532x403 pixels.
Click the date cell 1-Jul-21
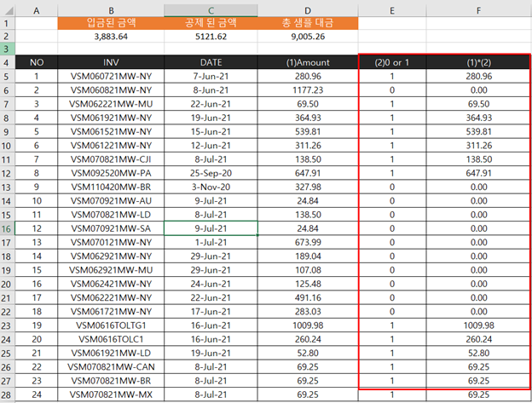[x=211, y=242]
